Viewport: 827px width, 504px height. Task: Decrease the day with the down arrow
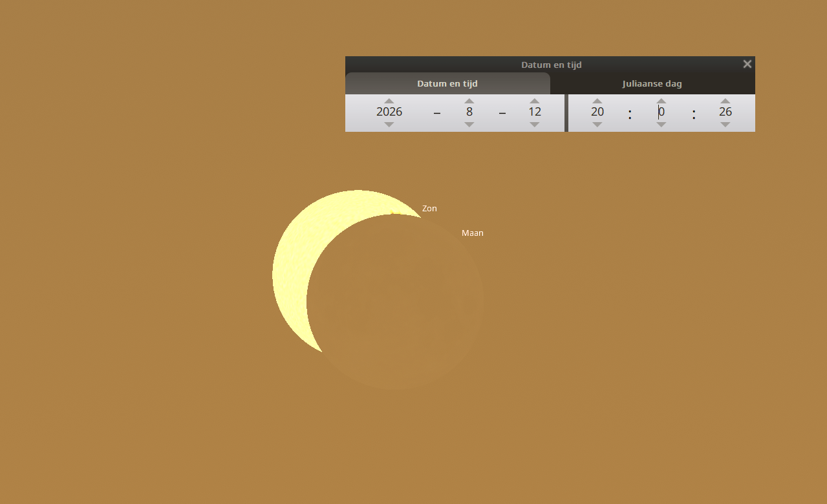(x=534, y=125)
